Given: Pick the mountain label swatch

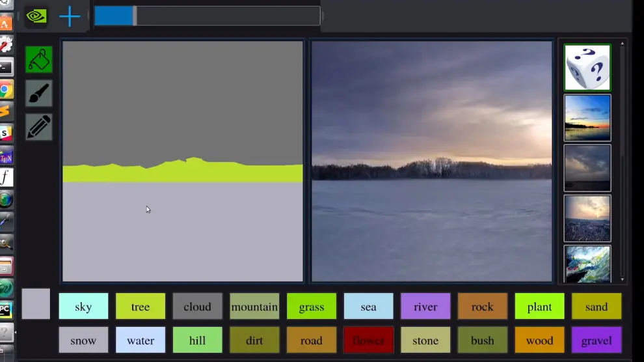Looking at the screenshot, I should point(254,306).
